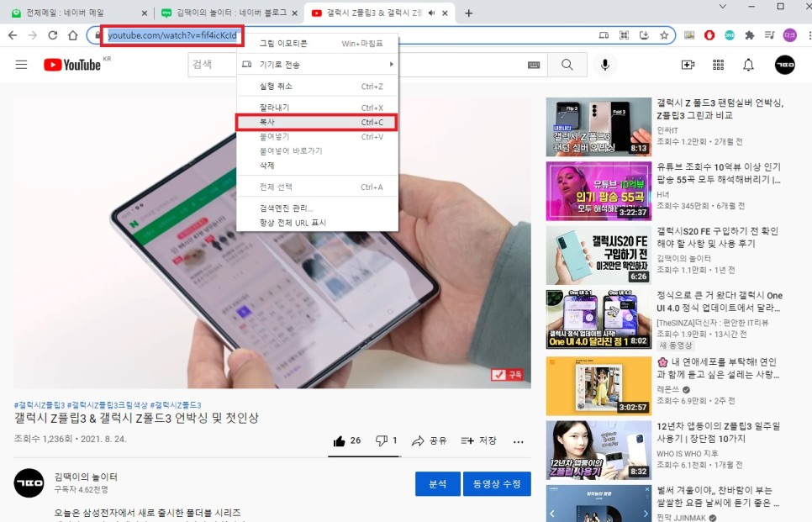Open the on-screen keyboard icon in search
Screen dimensions: 812x522
click(534, 65)
